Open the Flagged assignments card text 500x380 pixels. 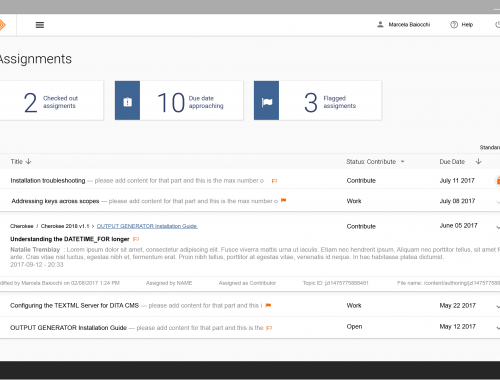(x=340, y=102)
